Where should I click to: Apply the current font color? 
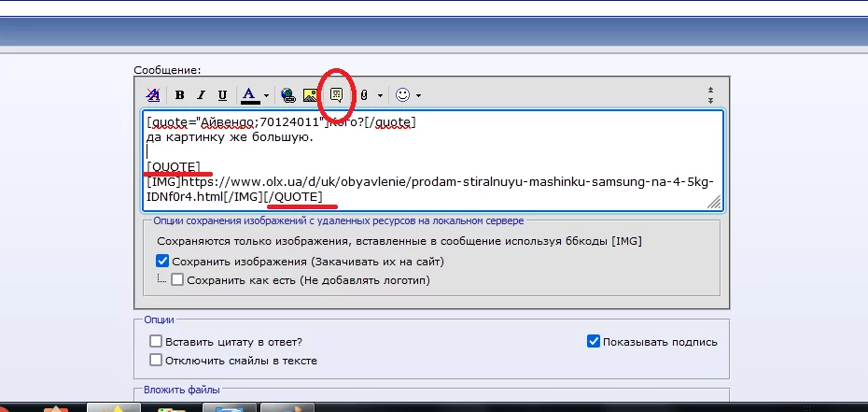coord(250,95)
